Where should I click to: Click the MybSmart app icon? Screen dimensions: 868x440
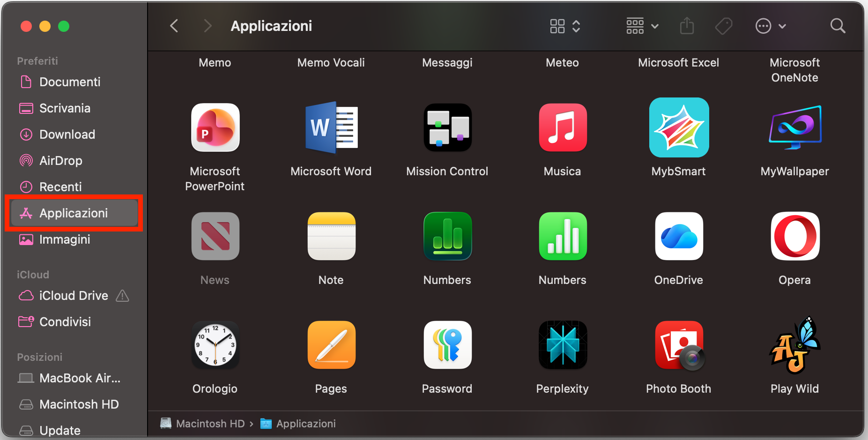coord(679,127)
